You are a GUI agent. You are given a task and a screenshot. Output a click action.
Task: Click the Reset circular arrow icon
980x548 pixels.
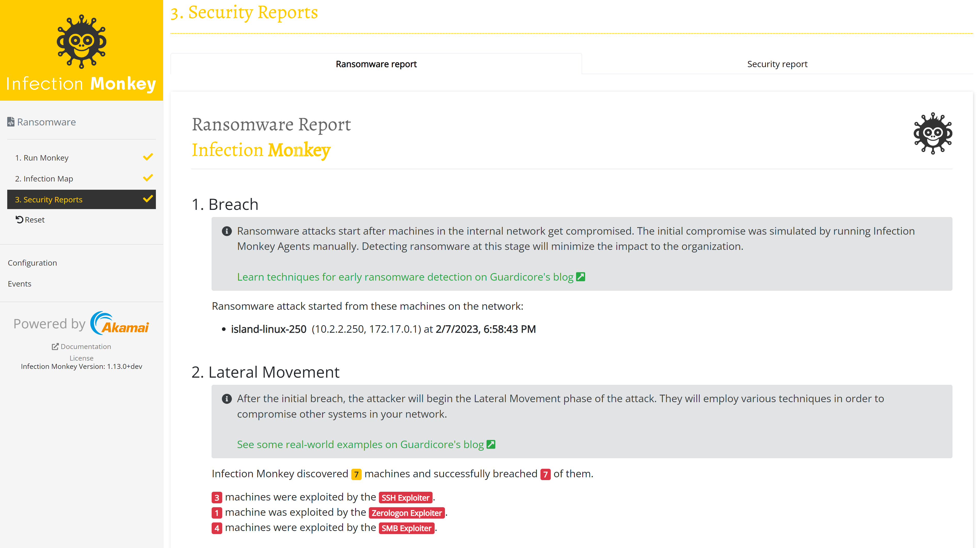point(19,220)
